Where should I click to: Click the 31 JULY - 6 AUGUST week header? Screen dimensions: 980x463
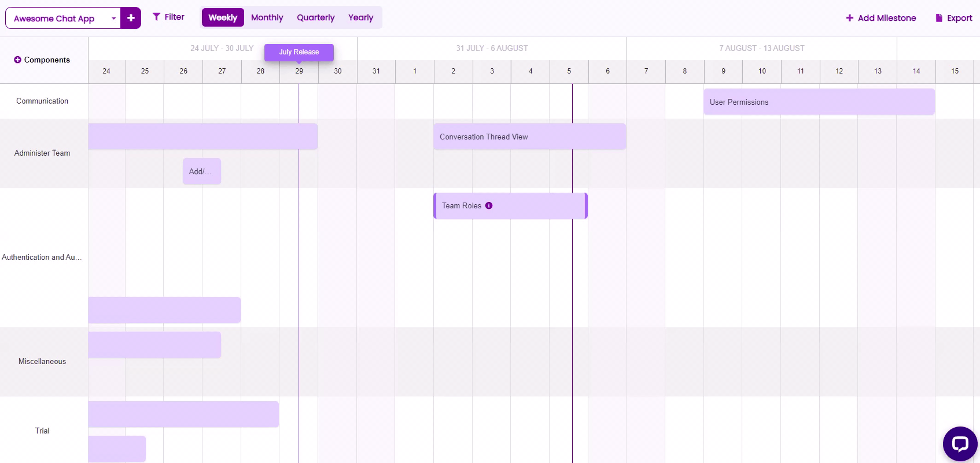coord(492,48)
